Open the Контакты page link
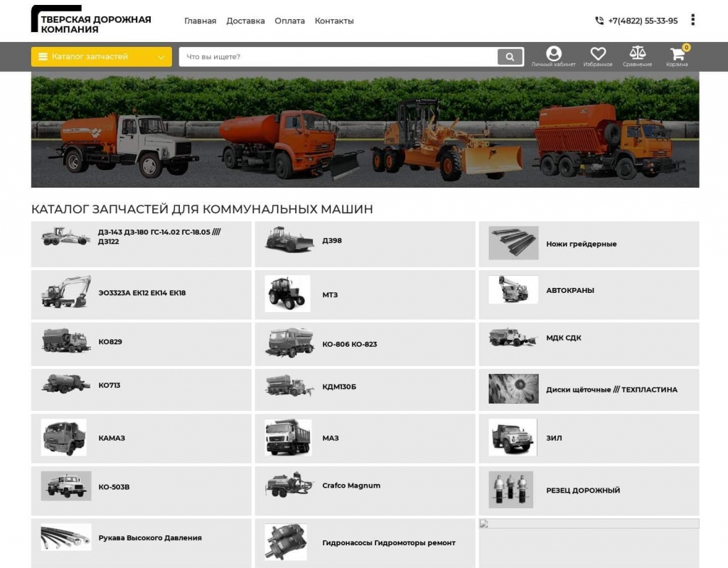Viewport: 728px width, 568px height. [334, 21]
